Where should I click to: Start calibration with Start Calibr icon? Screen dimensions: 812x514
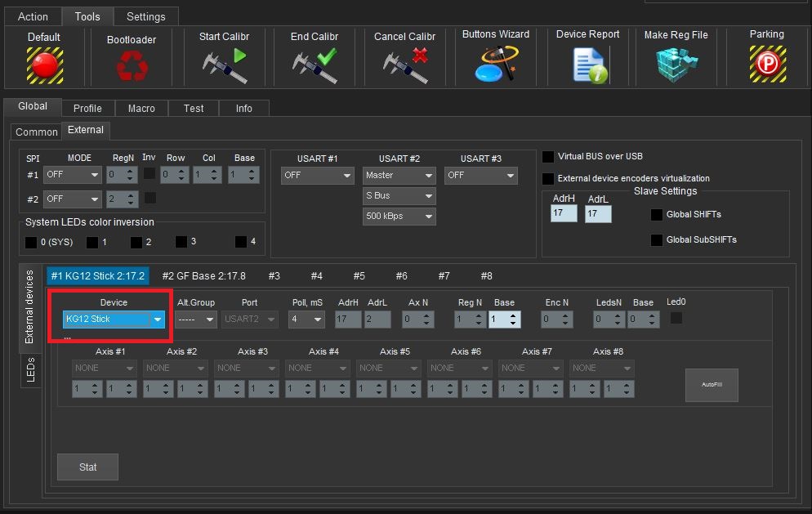tap(224, 65)
